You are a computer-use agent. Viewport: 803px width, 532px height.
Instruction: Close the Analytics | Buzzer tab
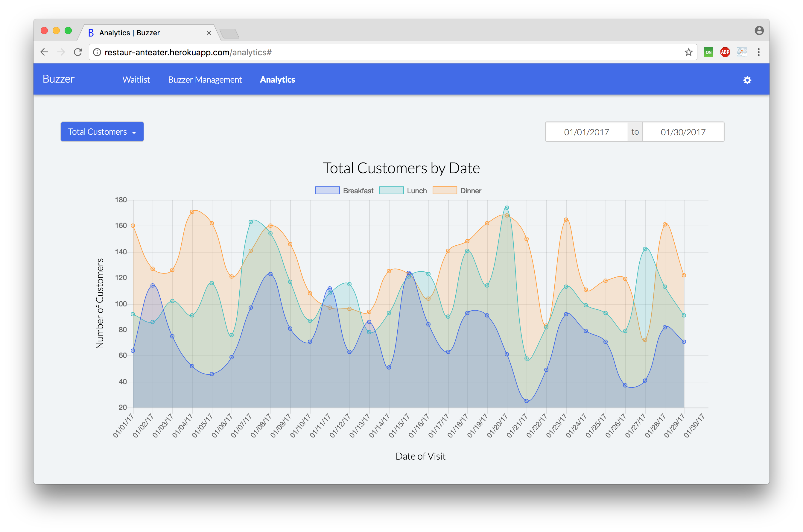[209, 33]
